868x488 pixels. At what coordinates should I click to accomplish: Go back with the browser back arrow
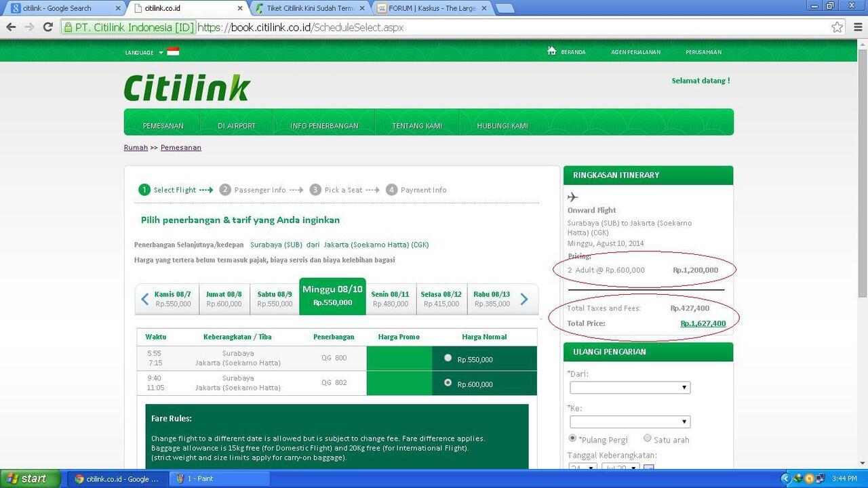click(10, 27)
